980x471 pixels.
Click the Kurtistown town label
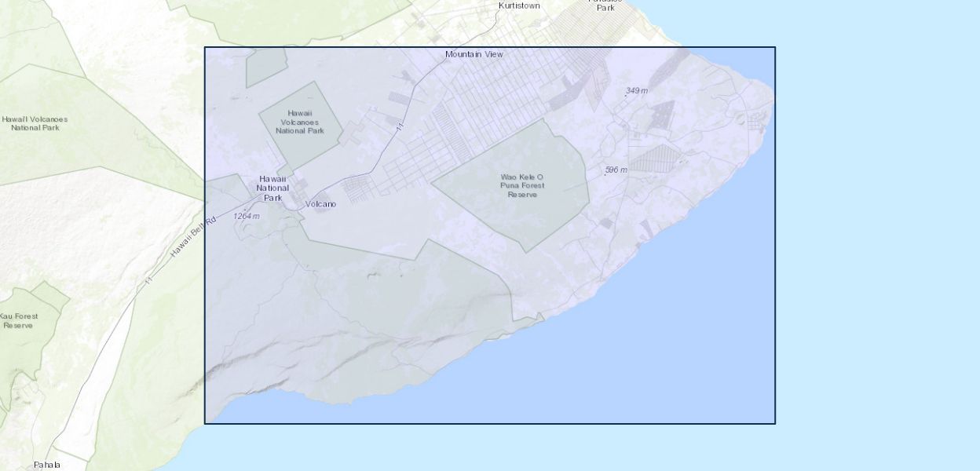pos(519,5)
